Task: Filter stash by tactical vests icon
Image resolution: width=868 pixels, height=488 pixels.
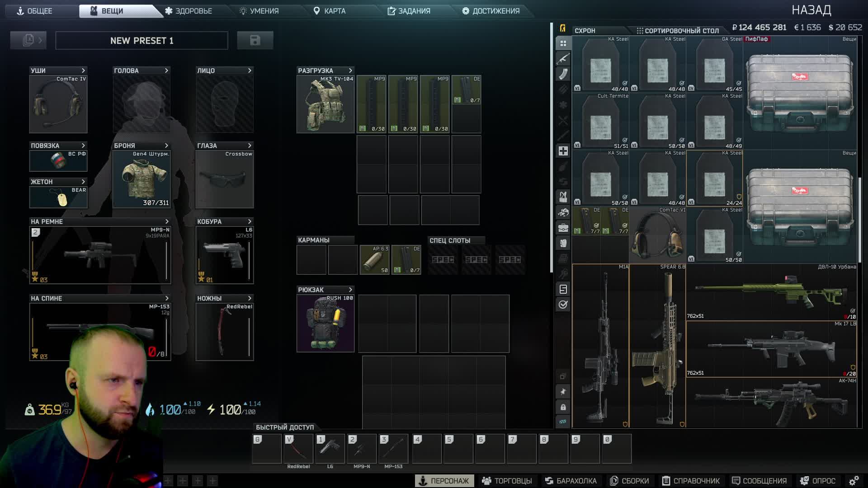Action: 563,197
